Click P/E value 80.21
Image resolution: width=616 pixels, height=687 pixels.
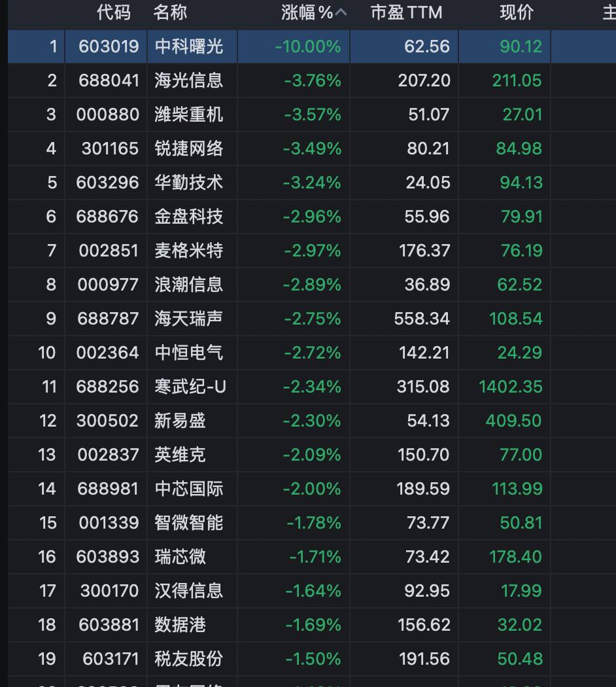point(428,149)
